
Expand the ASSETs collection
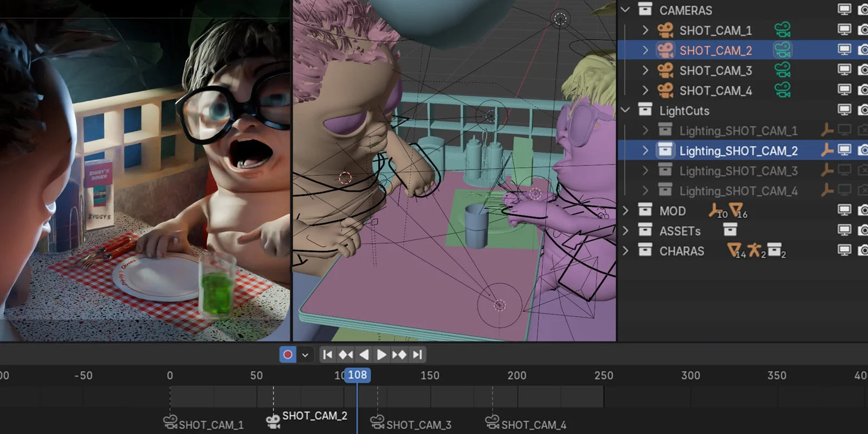(x=626, y=231)
